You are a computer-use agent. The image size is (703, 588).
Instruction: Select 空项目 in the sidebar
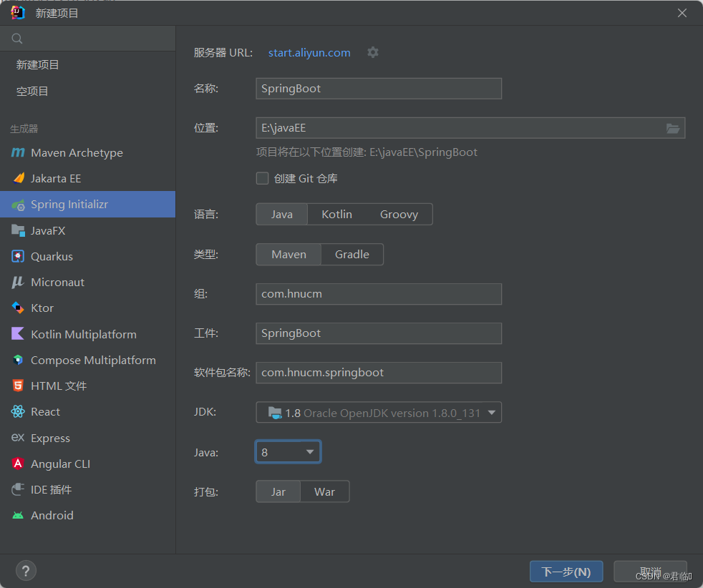click(x=32, y=92)
